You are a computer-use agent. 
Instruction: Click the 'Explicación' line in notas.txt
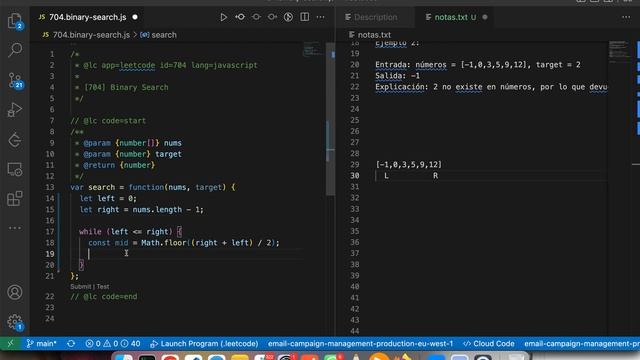[491, 87]
